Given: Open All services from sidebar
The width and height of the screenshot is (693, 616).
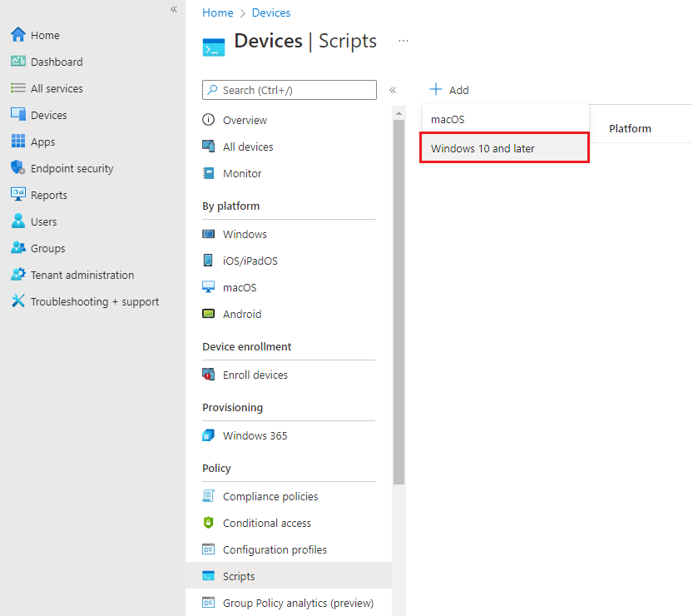Looking at the screenshot, I should coord(57,88).
